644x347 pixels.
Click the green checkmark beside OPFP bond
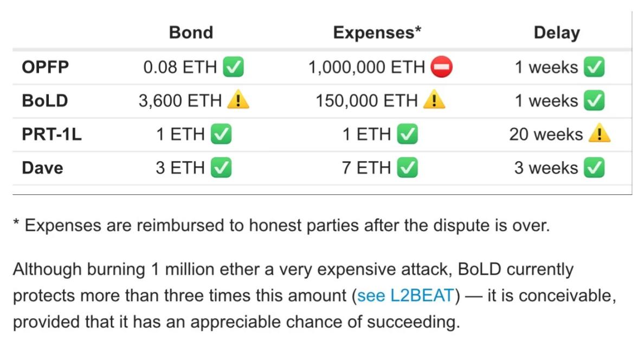234,68
